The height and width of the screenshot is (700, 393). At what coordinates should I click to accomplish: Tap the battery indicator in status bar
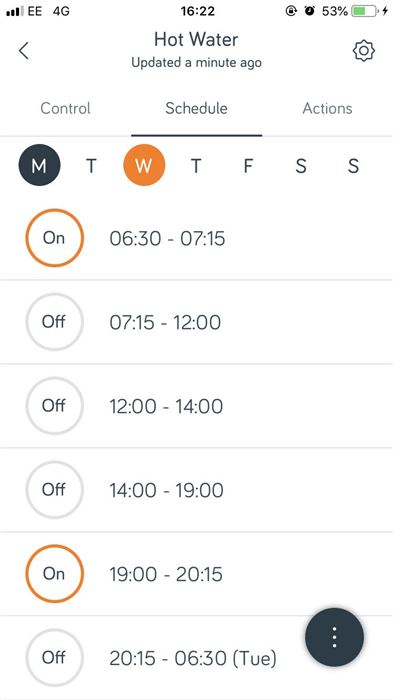364,12
